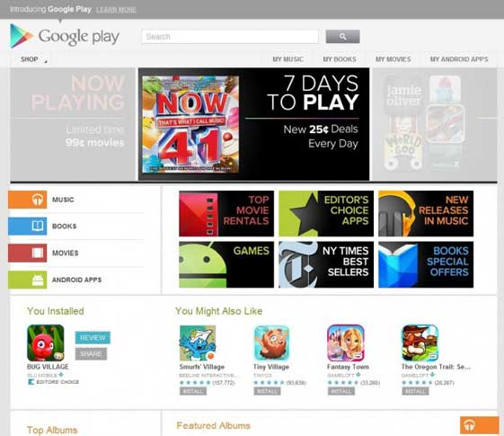Open the orange Music headphones category

coord(28,200)
